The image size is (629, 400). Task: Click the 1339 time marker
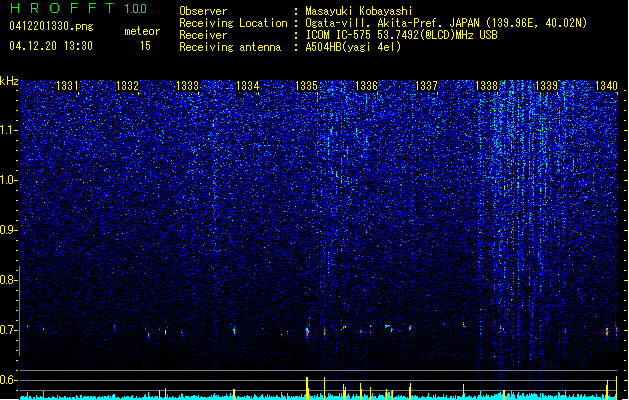pyautogui.click(x=546, y=86)
